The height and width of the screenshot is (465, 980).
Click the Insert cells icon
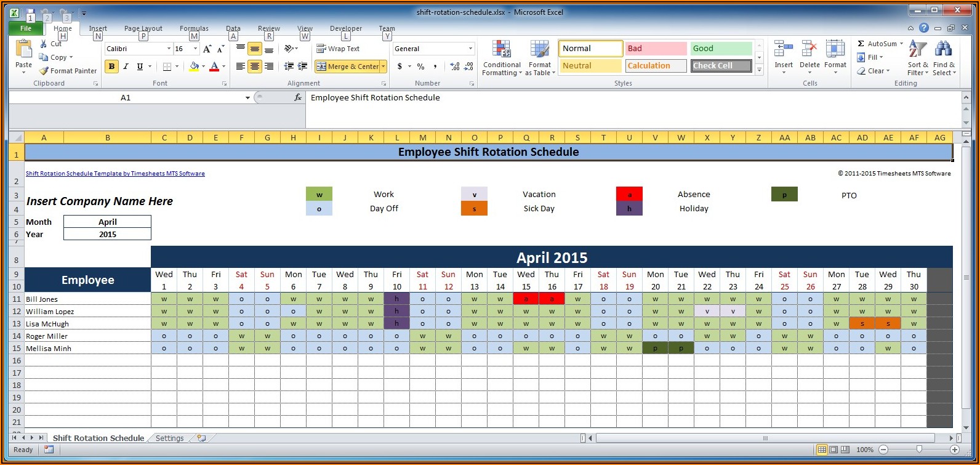[783, 49]
